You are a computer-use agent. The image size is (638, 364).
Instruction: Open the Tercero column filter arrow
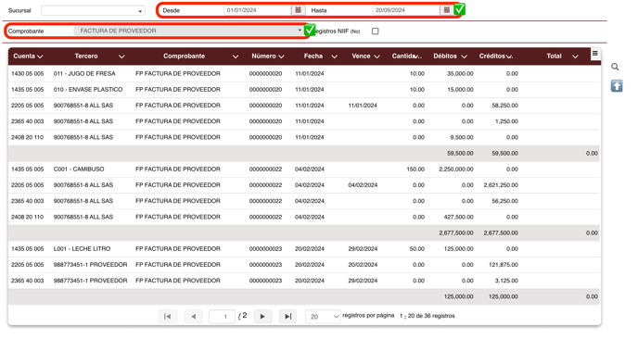pos(121,56)
